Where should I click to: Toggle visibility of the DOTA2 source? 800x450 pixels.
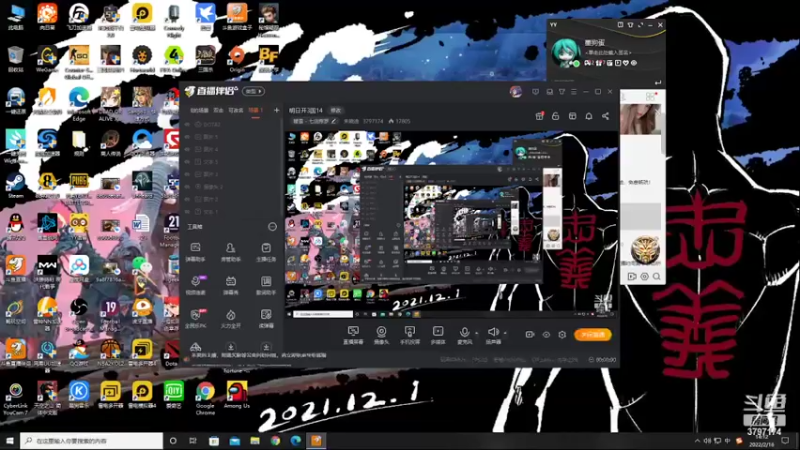187,124
